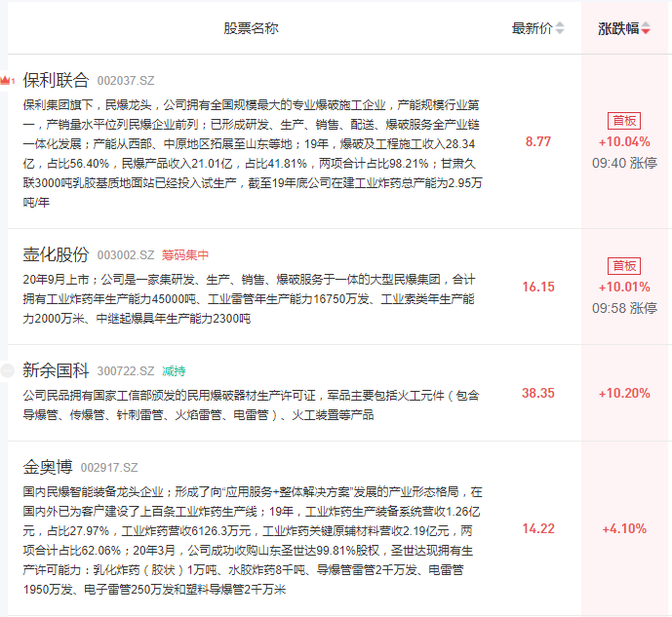Sort by 最新价 arrow icon
672x617 pixels.
560,28
